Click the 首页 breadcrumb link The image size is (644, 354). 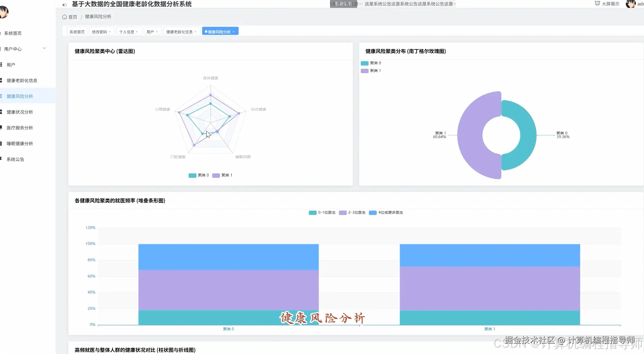coord(73,17)
